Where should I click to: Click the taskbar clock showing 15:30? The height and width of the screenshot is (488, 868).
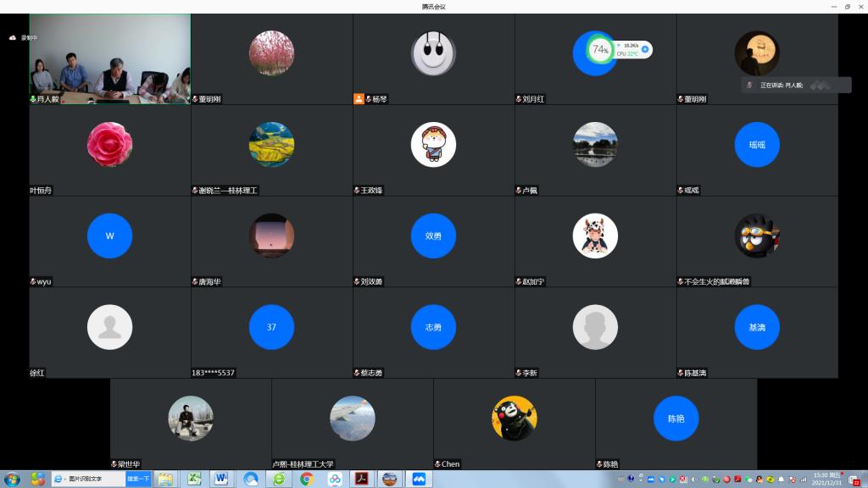click(821, 479)
